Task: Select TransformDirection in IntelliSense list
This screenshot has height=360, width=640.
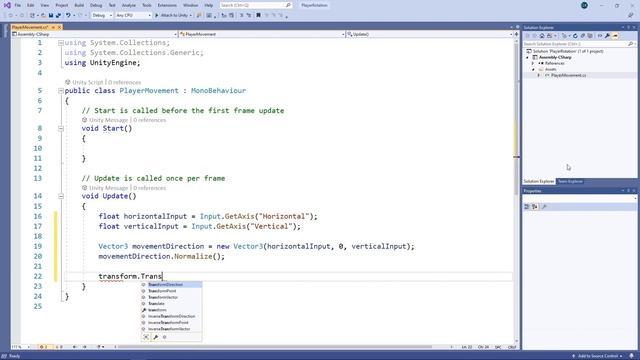Action: tap(171, 284)
